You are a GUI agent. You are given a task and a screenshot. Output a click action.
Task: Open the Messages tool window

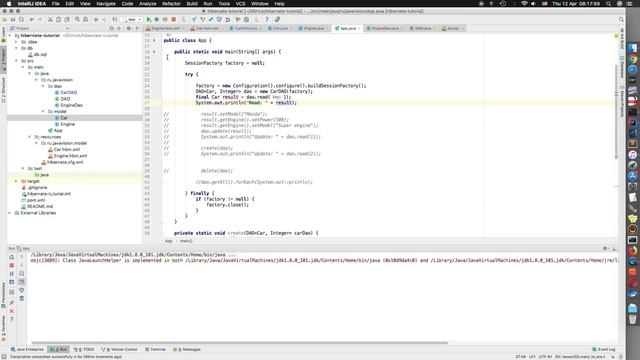click(187, 349)
